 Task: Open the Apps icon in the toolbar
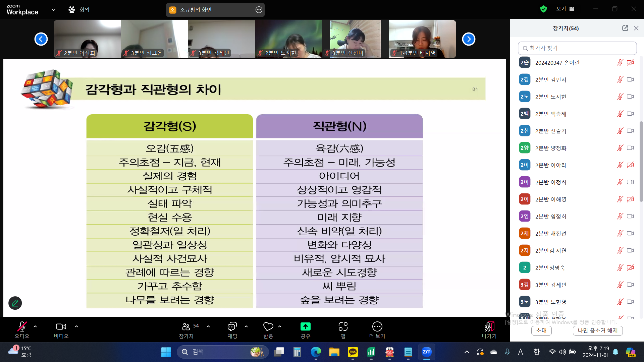tap(343, 326)
